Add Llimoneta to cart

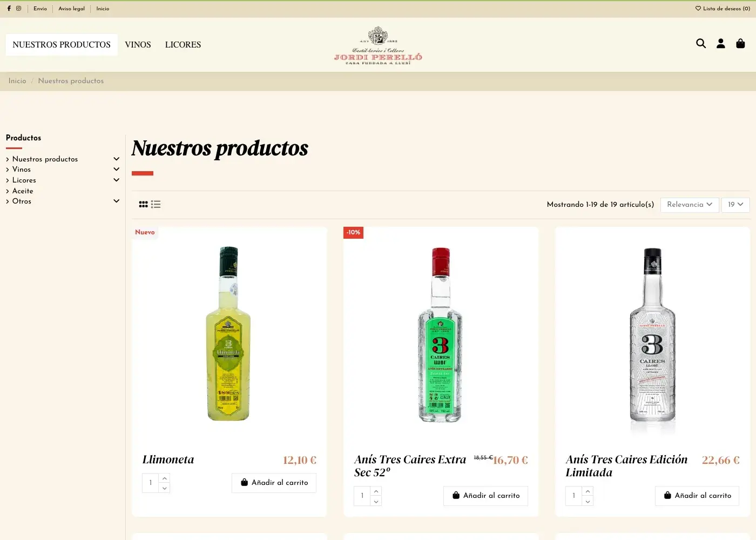(274, 483)
